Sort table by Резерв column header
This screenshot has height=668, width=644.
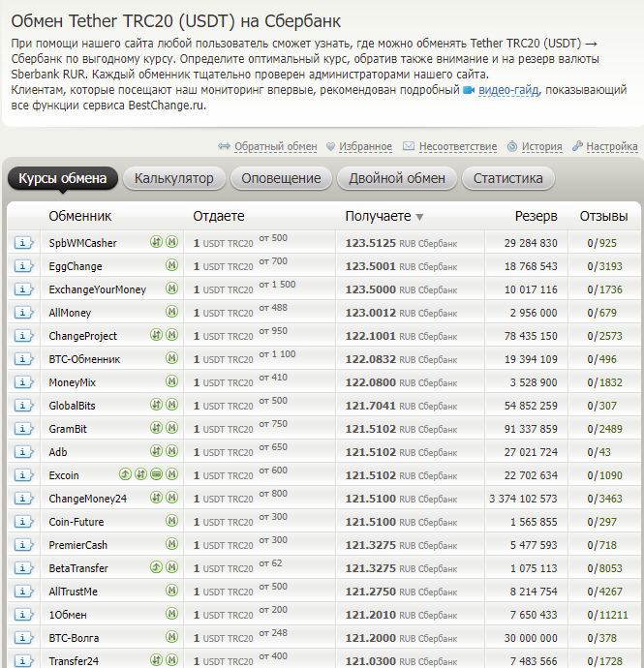click(x=536, y=216)
